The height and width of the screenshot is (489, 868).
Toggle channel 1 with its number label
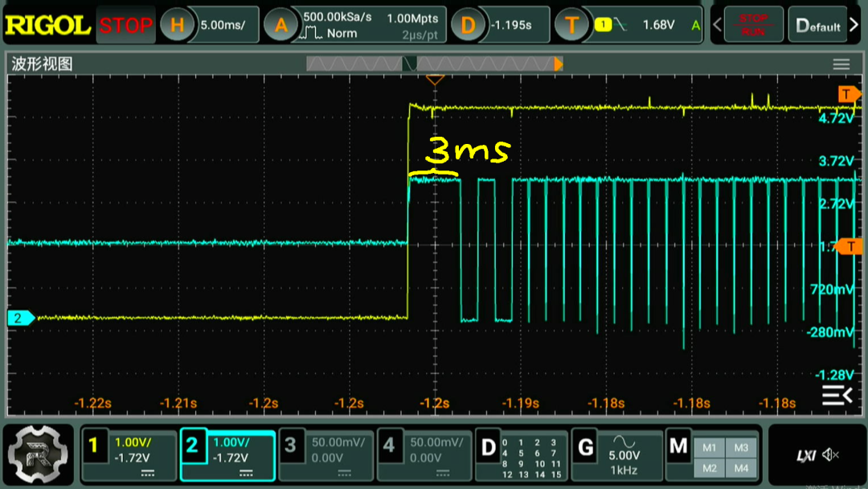93,446
